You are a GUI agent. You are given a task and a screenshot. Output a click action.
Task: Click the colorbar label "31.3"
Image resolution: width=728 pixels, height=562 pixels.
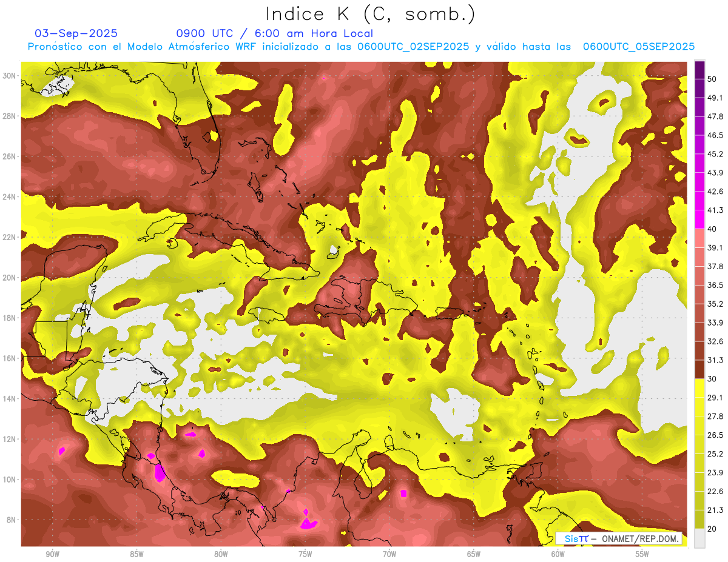[x=715, y=360]
